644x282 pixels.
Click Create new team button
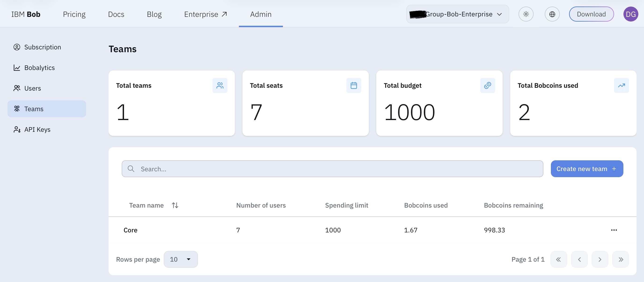(x=587, y=169)
